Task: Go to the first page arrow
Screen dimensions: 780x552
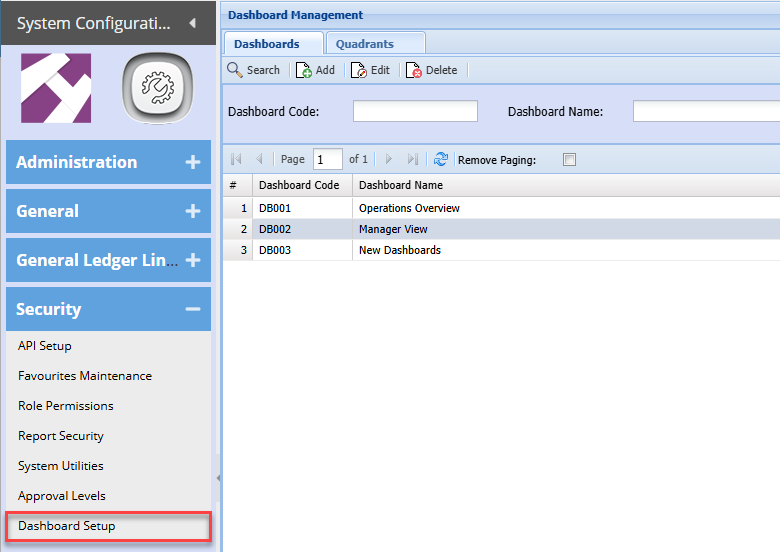Action: click(236, 159)
